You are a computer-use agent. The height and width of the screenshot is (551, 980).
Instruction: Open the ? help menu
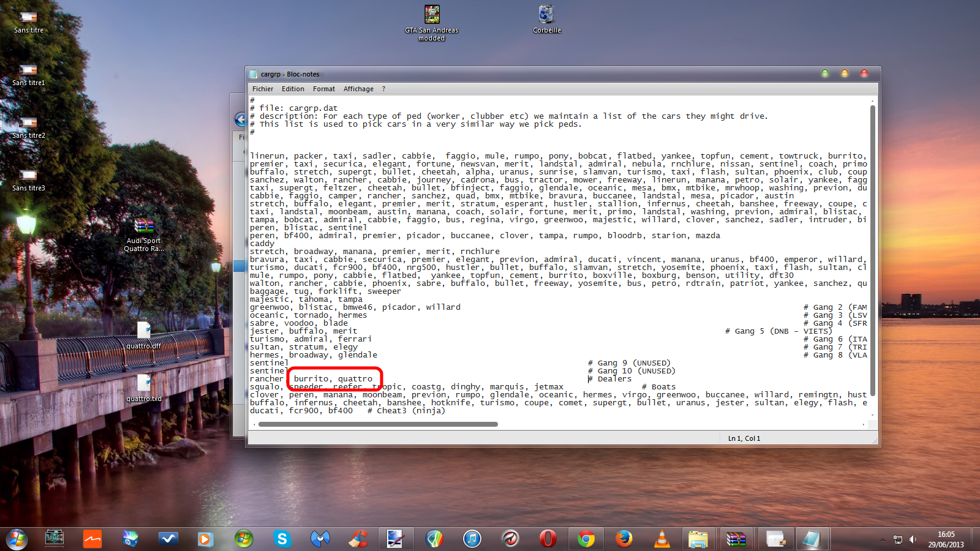pyautogui.click(x=384, y=89)
